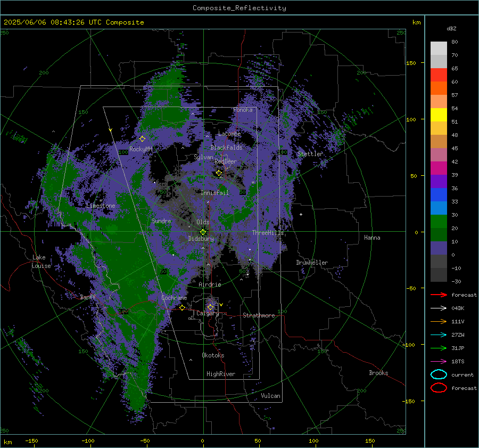Click the Lake Louise label
The image size is (479, 448).
click(x=42, y=262)
